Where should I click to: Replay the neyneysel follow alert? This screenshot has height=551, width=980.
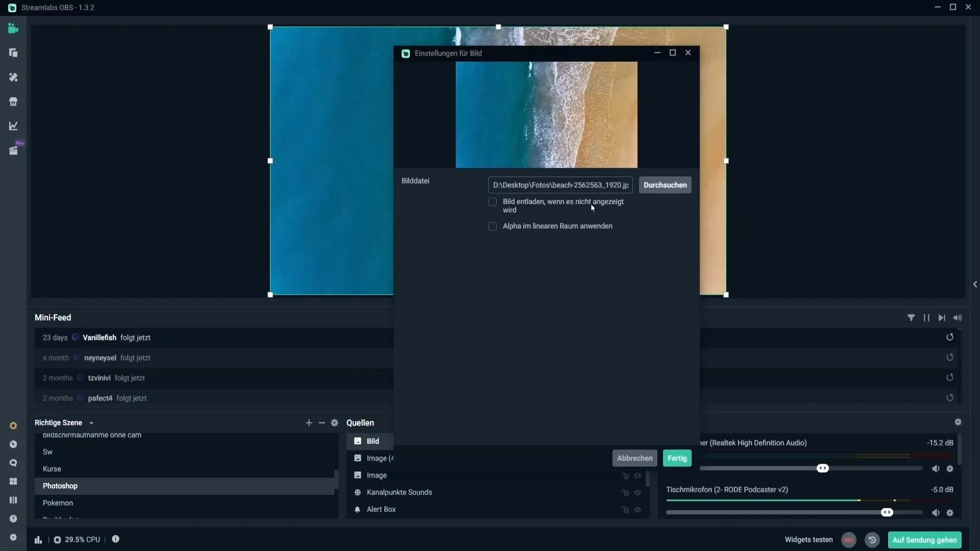[x=950, y=358]
